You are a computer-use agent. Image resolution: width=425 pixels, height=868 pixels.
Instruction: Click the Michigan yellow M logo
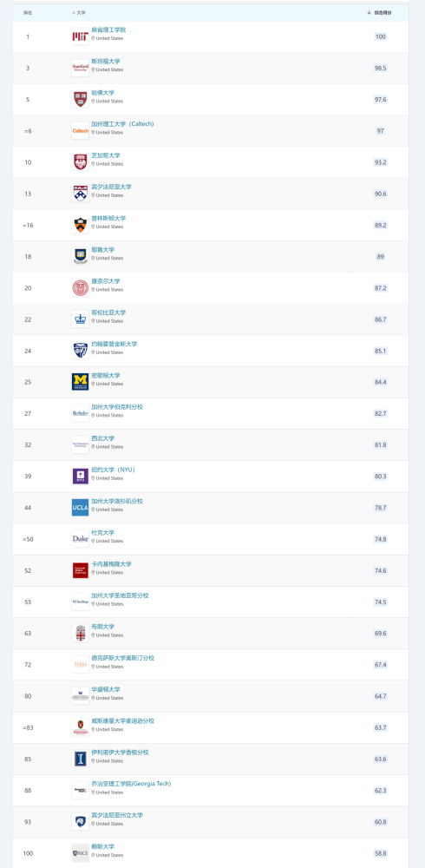point(81,382)
